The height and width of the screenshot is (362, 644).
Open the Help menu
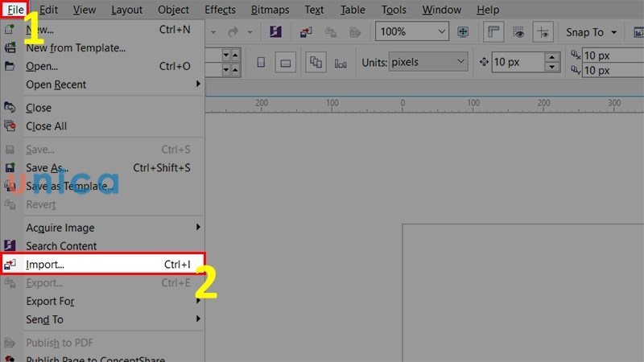coord(488,10)
